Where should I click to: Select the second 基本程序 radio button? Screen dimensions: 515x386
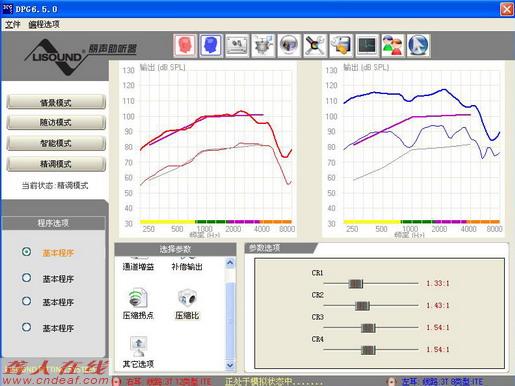coord(27,278)
